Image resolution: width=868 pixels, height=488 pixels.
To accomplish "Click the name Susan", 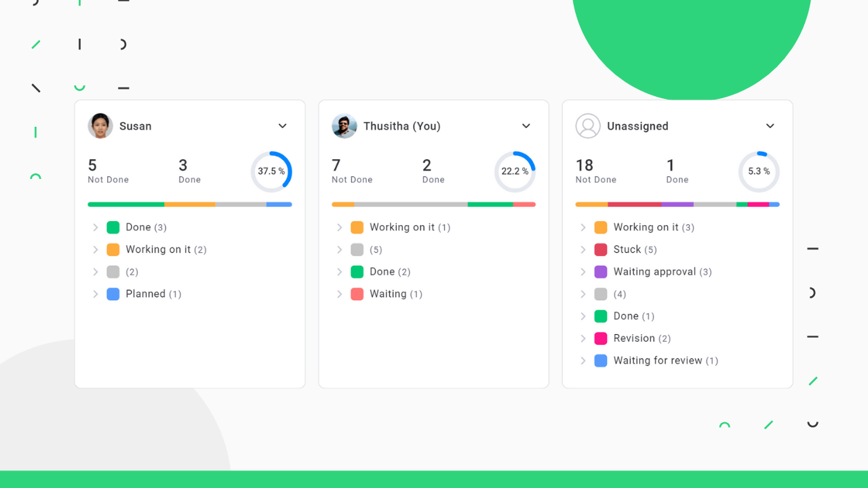I will click(136, 126).
